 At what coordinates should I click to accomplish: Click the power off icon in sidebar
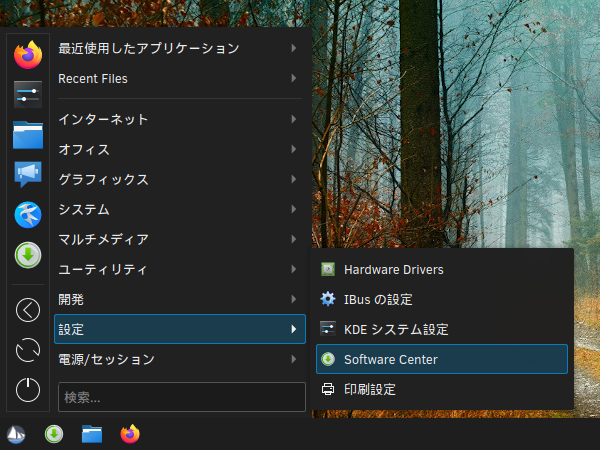pyautogui.click(x=28, y=390)
